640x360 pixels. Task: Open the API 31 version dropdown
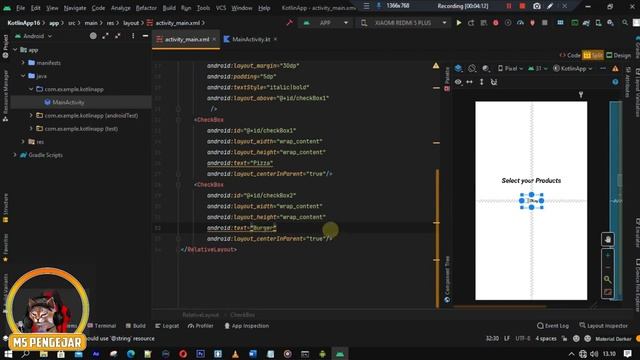tap(538, 69)
